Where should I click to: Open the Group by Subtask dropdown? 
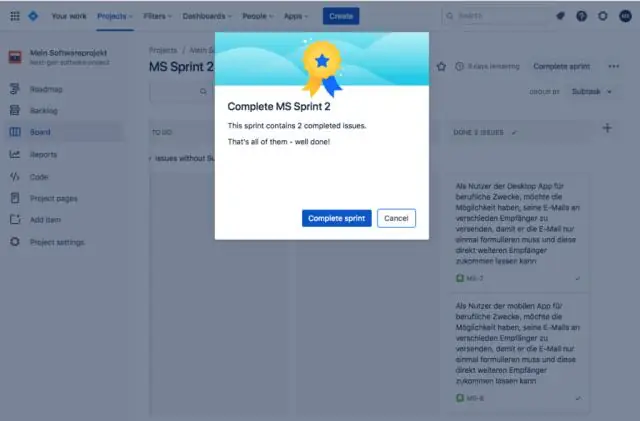click(x=591, y=91)
